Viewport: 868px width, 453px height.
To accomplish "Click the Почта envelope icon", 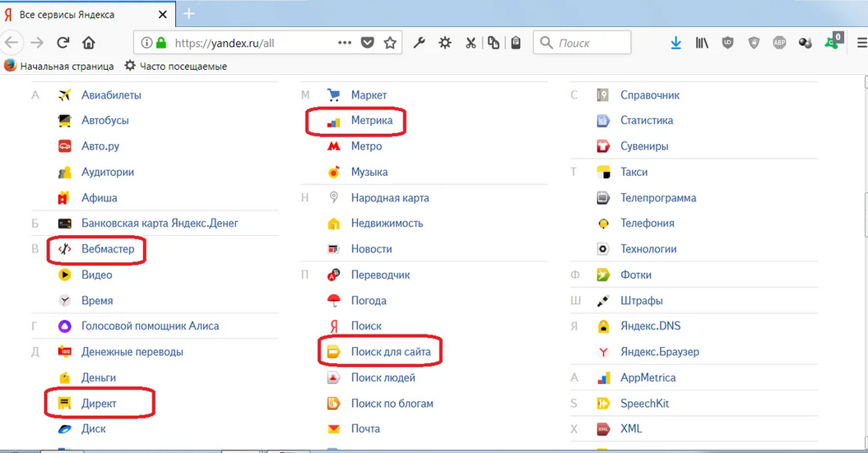I will pyautogui.click(x=334, y=428).
